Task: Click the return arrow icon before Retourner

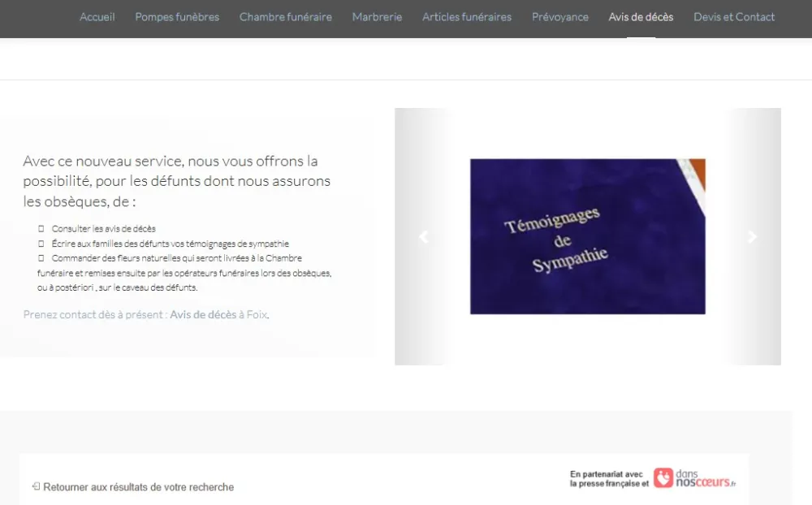Action: 36,486
